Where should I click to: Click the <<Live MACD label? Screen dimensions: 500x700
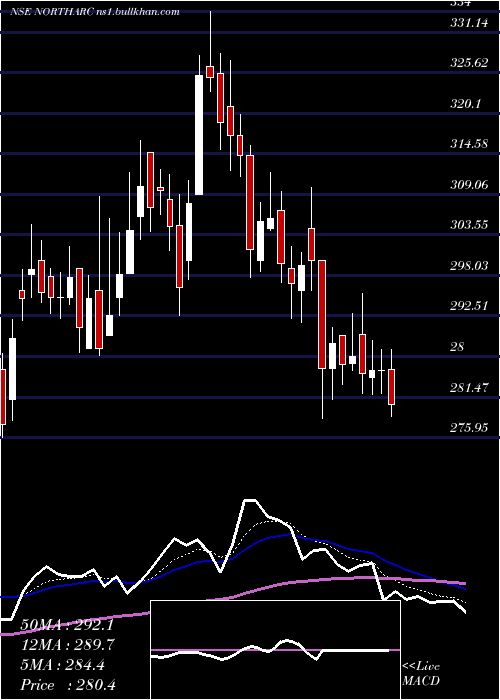421,673
